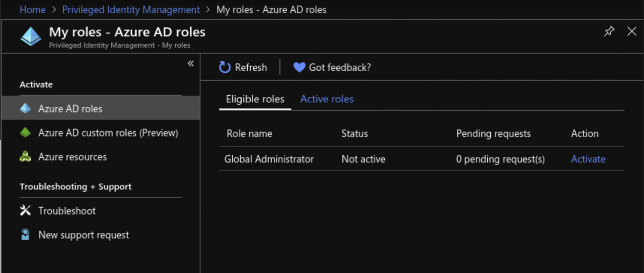The width and height of the screenshot is (644, 273).
Task: Click the Privileged Identity Management - My roles subtitle
Action: (119, 45)
